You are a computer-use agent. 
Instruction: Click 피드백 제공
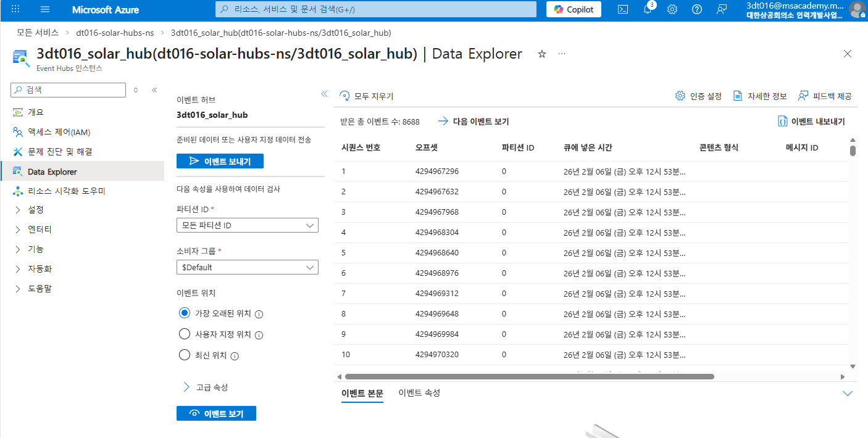click(x=825, y=96)
